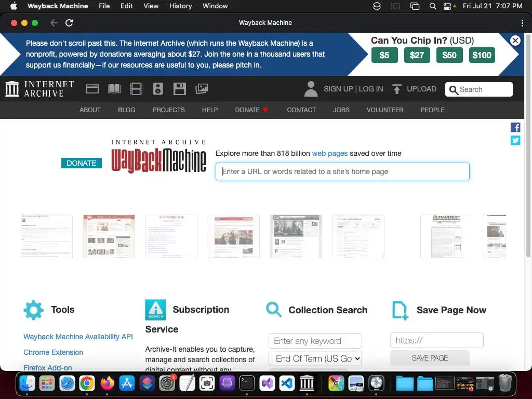
Task: Focus the 'Enter any keyword' field
Action: pos(315,341)
